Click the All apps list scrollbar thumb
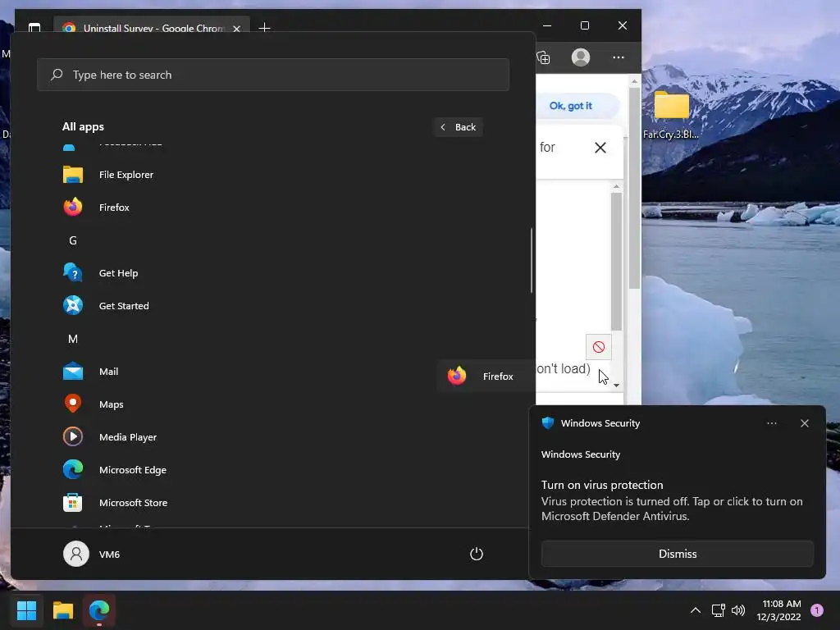Image resolution: width=840 pixels, height=630 pixels. coord(532,260)
